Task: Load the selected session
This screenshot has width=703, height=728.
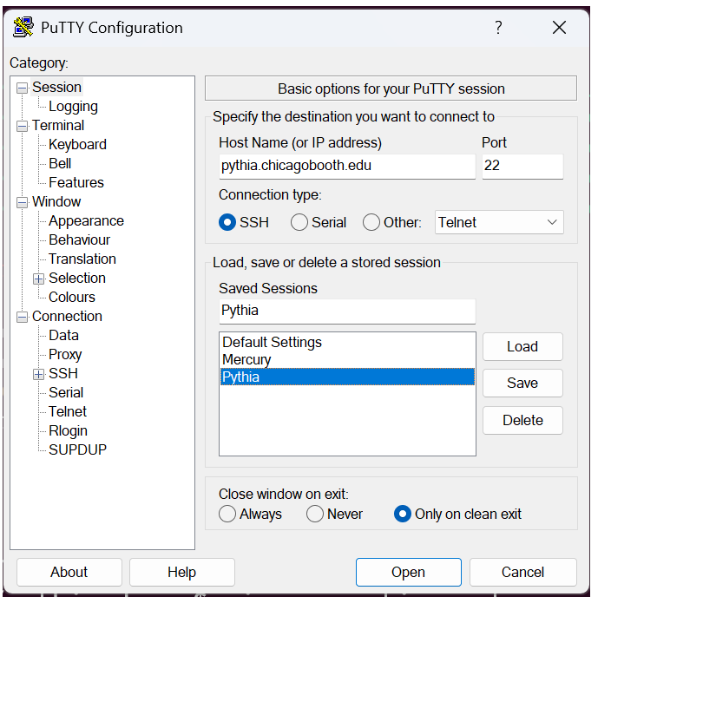Action: [522, 346]
